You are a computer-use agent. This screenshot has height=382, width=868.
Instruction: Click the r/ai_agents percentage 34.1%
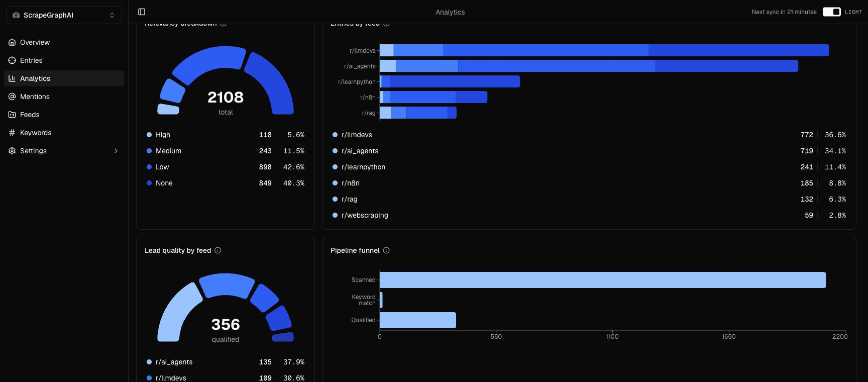[x=835, y=151]
